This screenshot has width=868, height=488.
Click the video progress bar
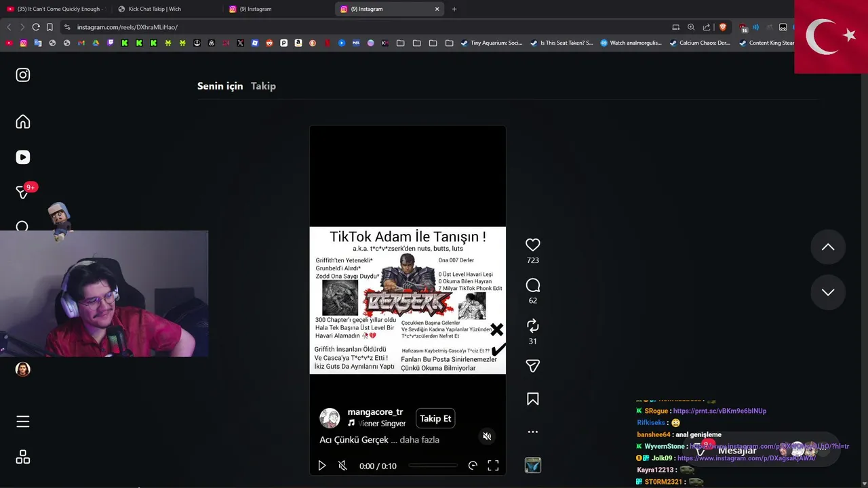pyautogui.click(x=433, y=466)
